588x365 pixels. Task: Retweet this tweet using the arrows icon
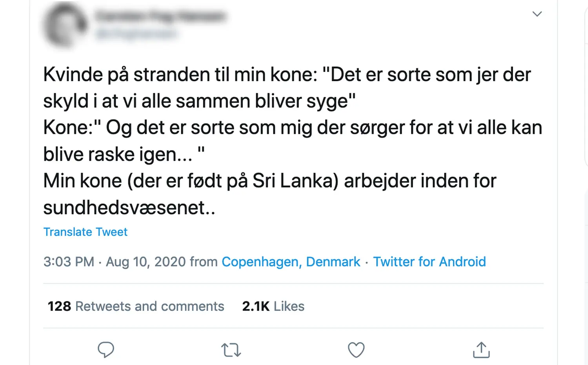(231, 350)
